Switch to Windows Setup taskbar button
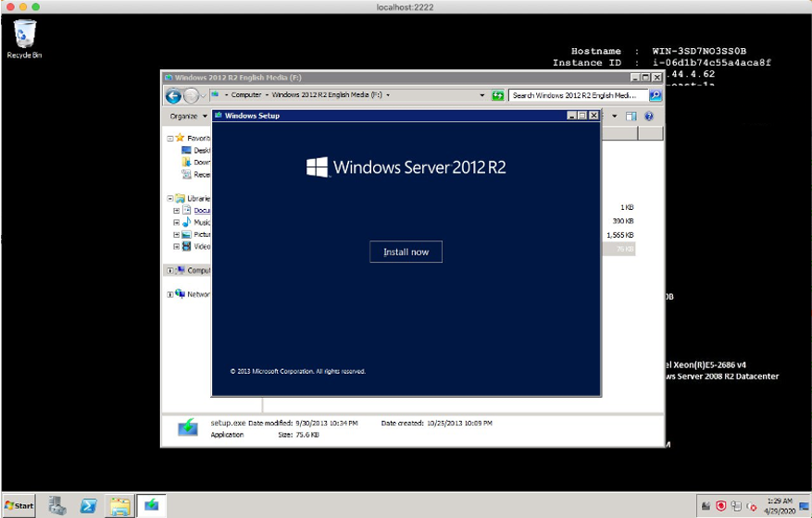The width and height of the screenshot is (812, 518). 151,505
